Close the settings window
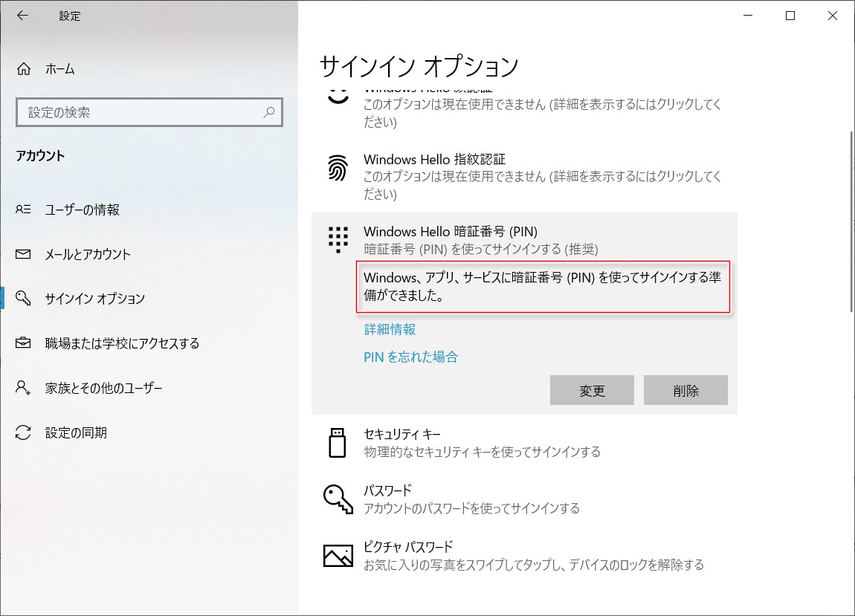This screenshot has height=616, width=855. 832,16
